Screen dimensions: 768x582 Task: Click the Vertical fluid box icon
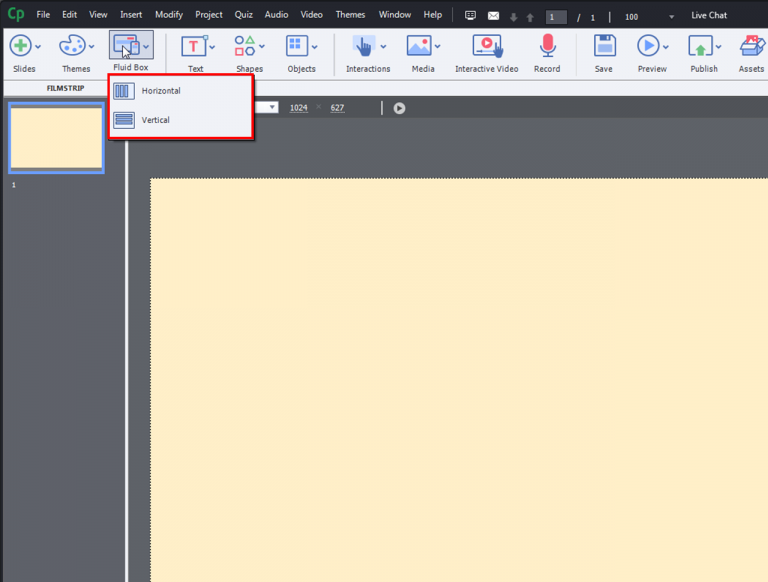124,120
